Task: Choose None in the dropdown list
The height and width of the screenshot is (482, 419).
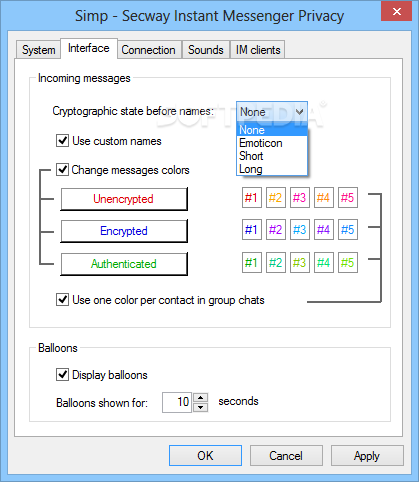Action: 272,130
